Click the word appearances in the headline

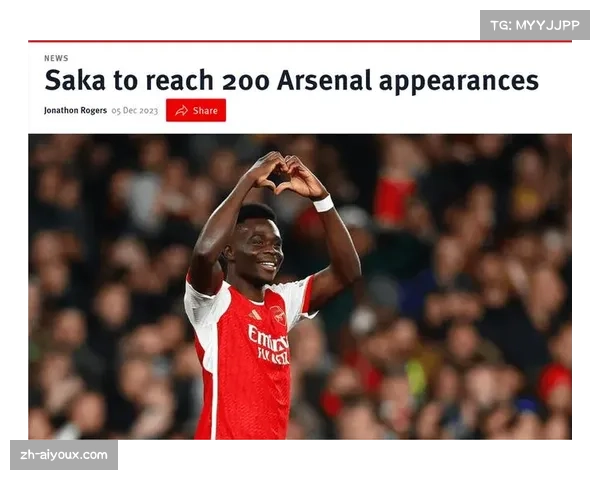pos(458,83)
